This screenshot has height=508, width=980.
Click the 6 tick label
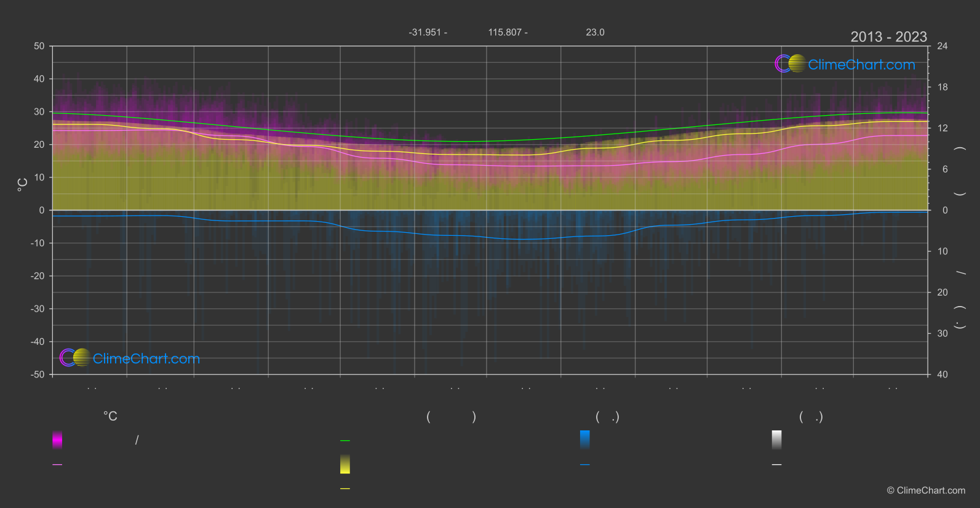945,169
